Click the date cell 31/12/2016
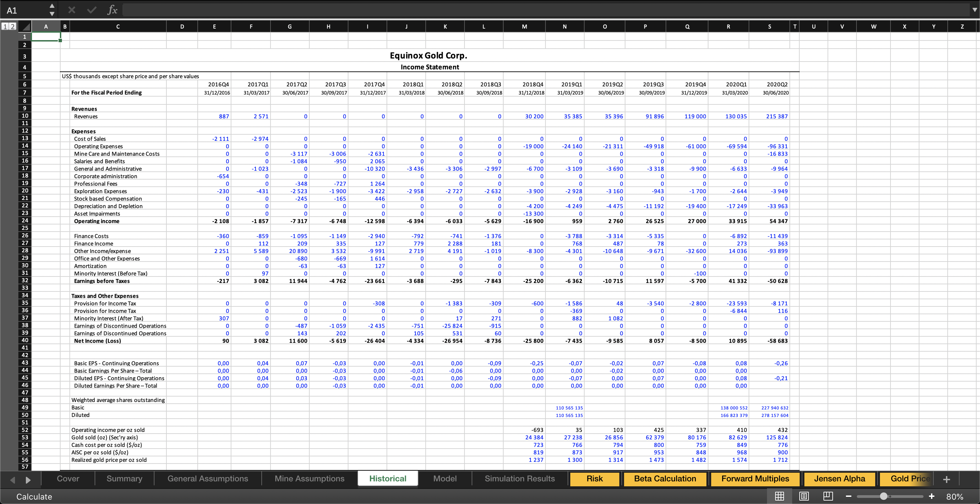The width and height of the screenshot is (980, 504). pos(217,93)
